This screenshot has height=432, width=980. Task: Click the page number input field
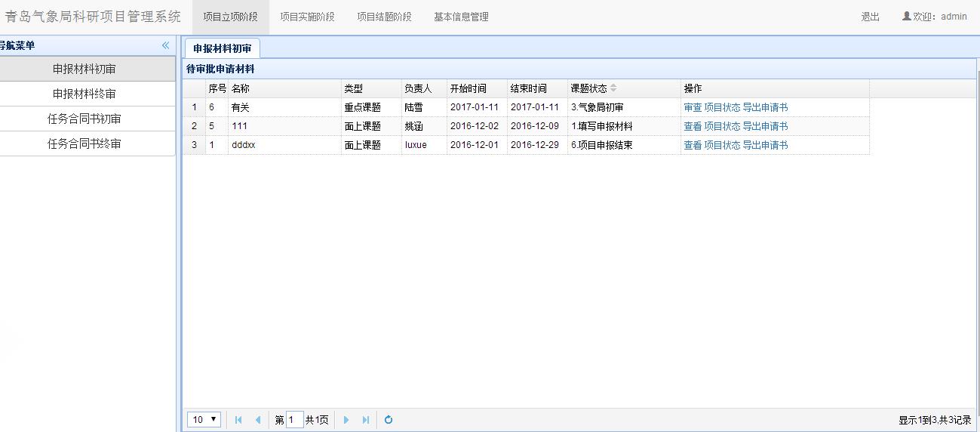tap(295, 420)
